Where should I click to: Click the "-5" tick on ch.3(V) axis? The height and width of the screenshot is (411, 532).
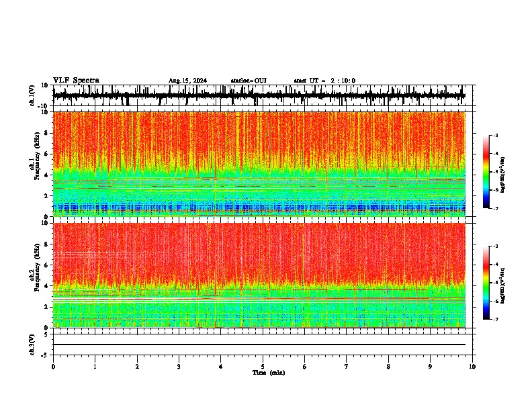point(46,355)
